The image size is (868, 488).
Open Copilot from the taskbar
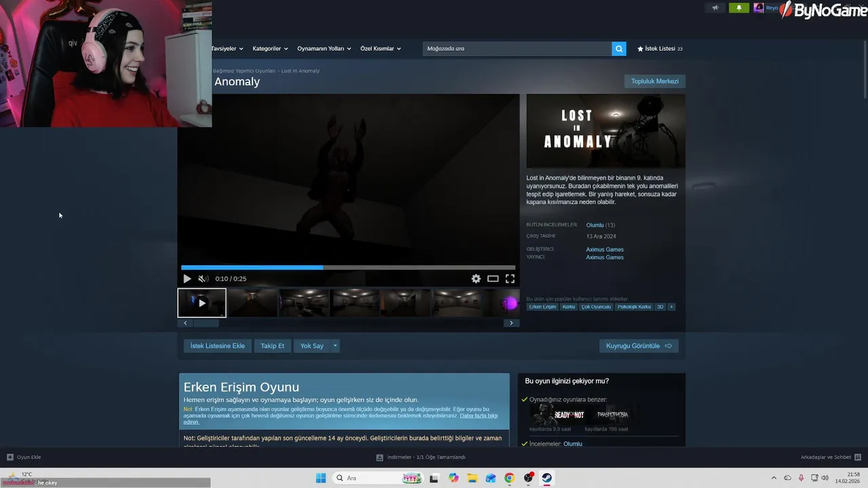coord(454,478)
